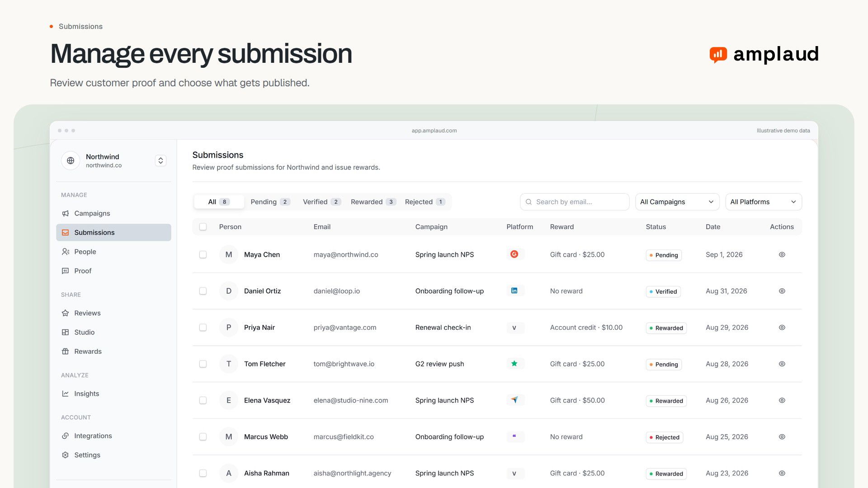Click the LinkedIn platform icon for Daniel Ortiz
Image resolution: width=868 pixels, height=488 pixels.
[514, 291]
